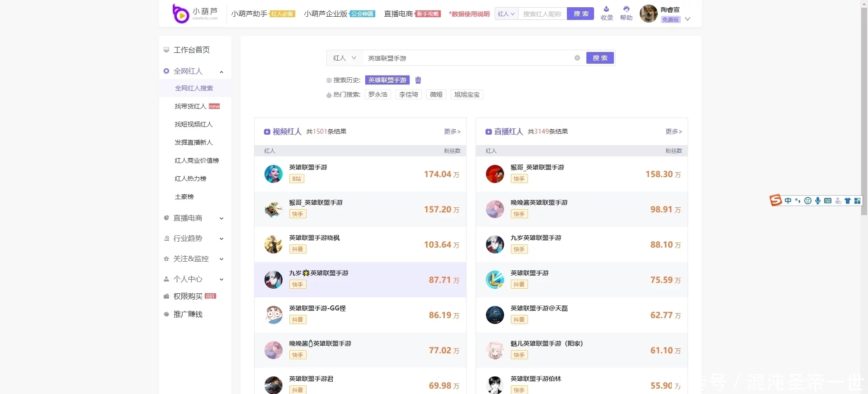The image size is (868, 394).
Task: Open avatar of 英雄联盟手游-GG怪
Action: tap(274, 315)
